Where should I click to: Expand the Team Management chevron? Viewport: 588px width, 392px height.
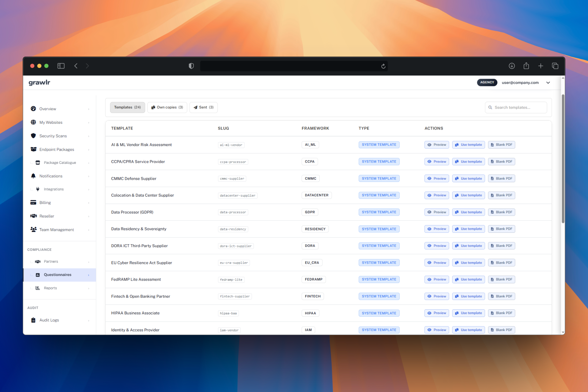89,230
